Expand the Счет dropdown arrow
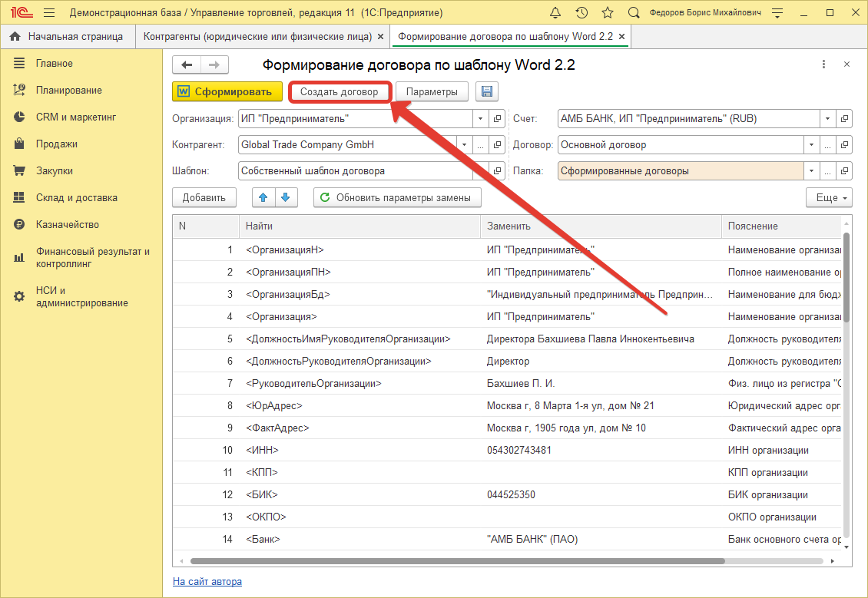 (827, 119)
